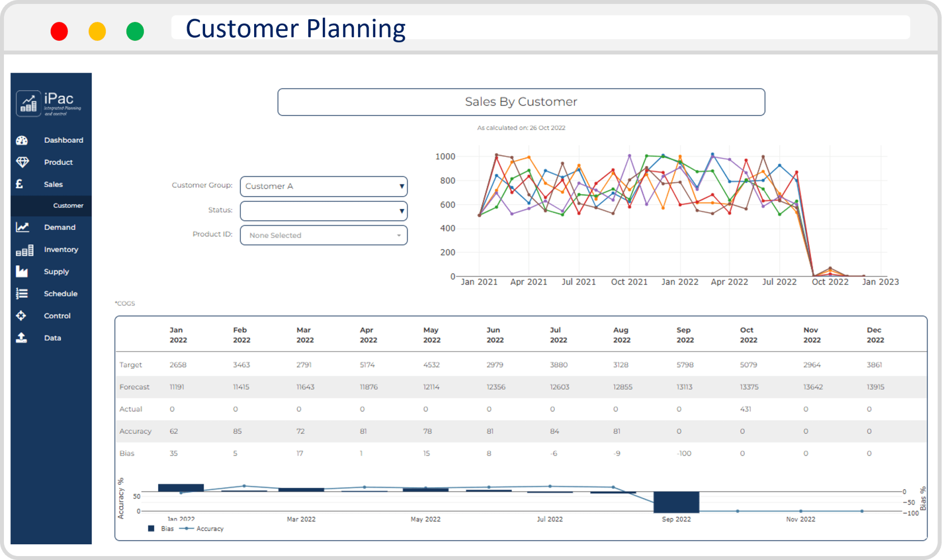This screenshot has width=942, height=560.
Task: Click the Inventory bars icon
Action: point(24,250)
